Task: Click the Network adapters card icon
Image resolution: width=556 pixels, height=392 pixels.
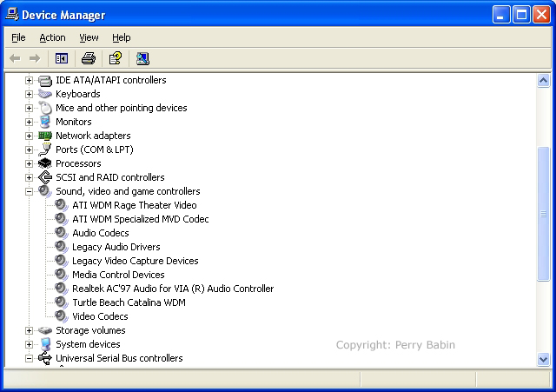Action: point(45,136)
